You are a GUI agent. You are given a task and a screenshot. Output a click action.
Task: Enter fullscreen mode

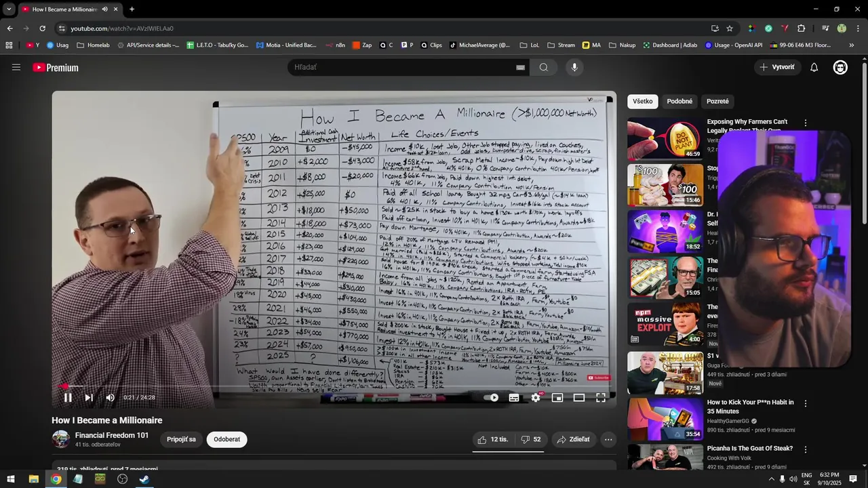601,398
